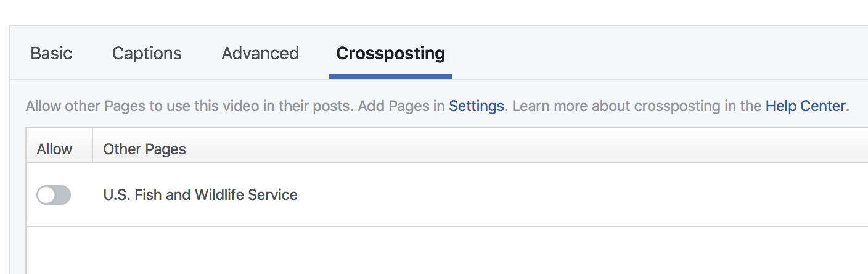Image resolution: width=868 pixels, height=274 pixels.
Task: Open the Basic tab
Action: [x=51, y=54]
